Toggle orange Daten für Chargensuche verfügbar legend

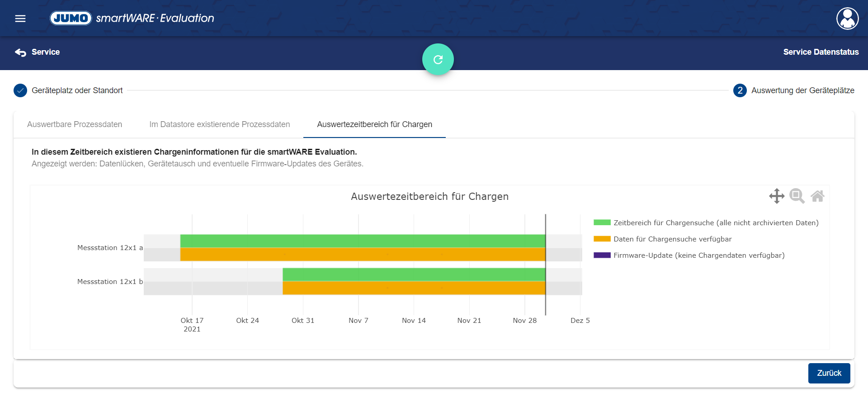coord(672,239)
